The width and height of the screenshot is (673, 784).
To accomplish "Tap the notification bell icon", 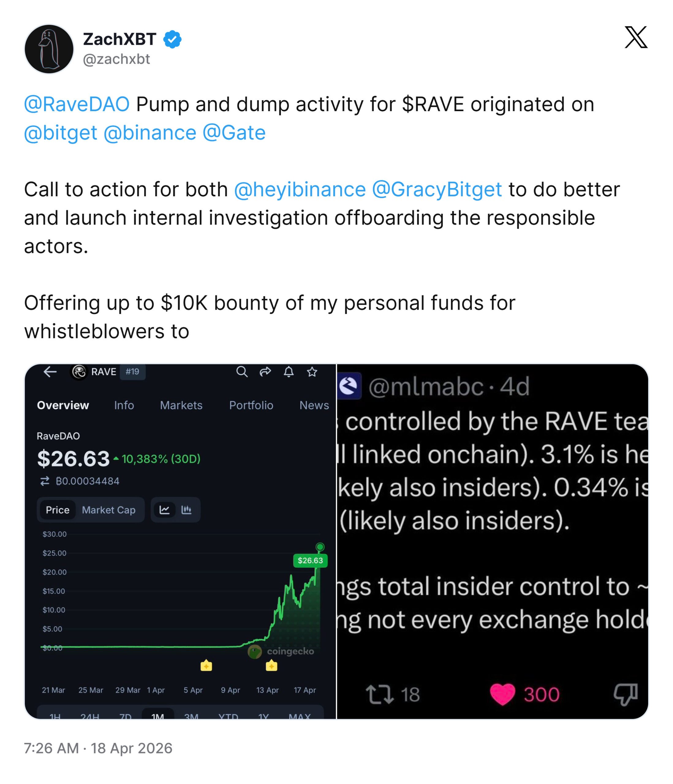I will point(289,372).
